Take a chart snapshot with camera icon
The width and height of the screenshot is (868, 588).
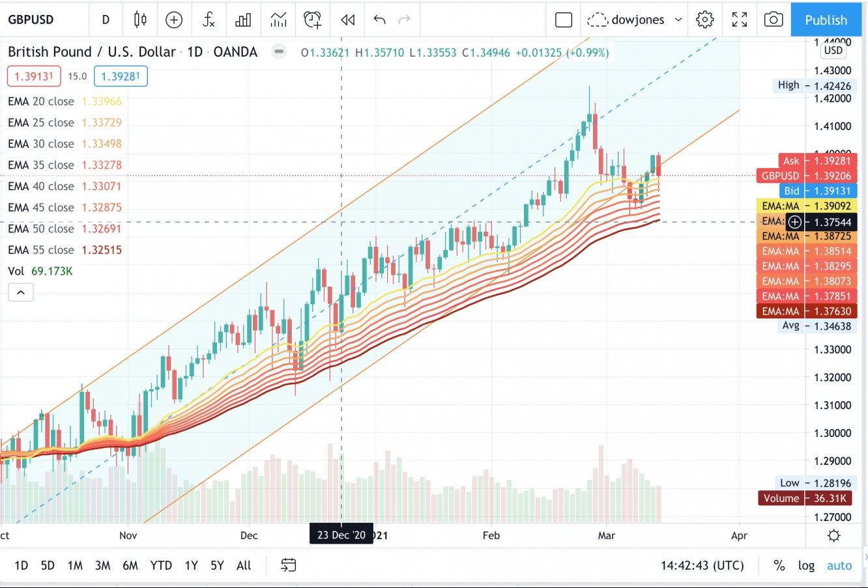(x=774, y=20)
